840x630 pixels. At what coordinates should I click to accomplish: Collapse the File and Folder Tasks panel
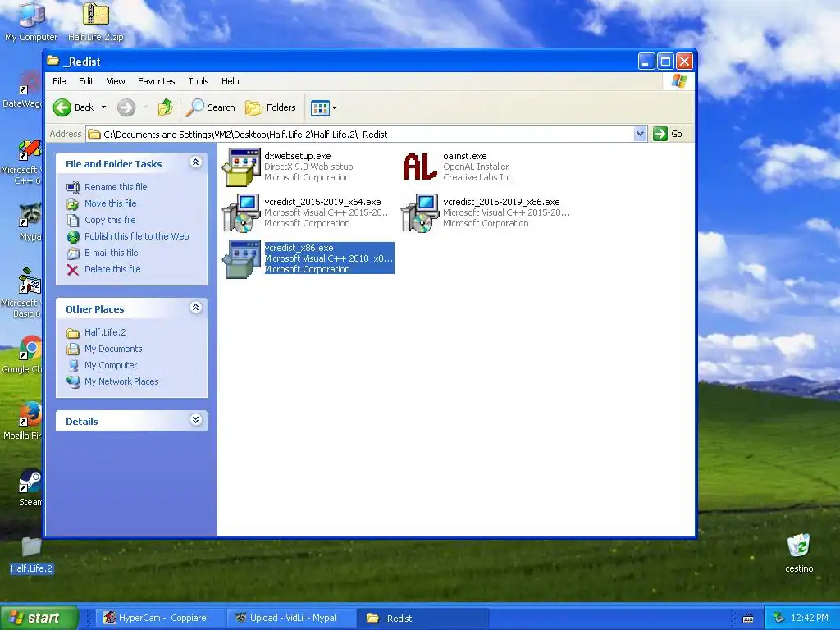point(195,162)
